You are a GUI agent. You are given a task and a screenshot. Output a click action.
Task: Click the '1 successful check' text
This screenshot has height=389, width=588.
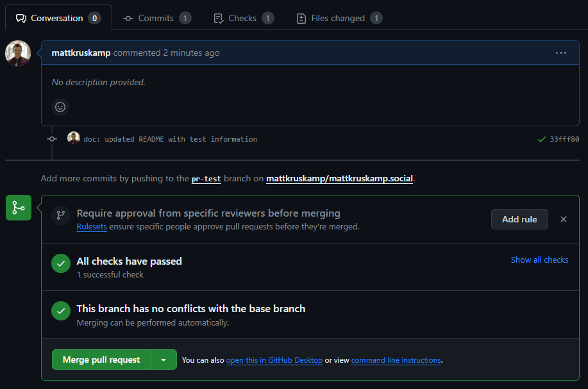(110, 275)
